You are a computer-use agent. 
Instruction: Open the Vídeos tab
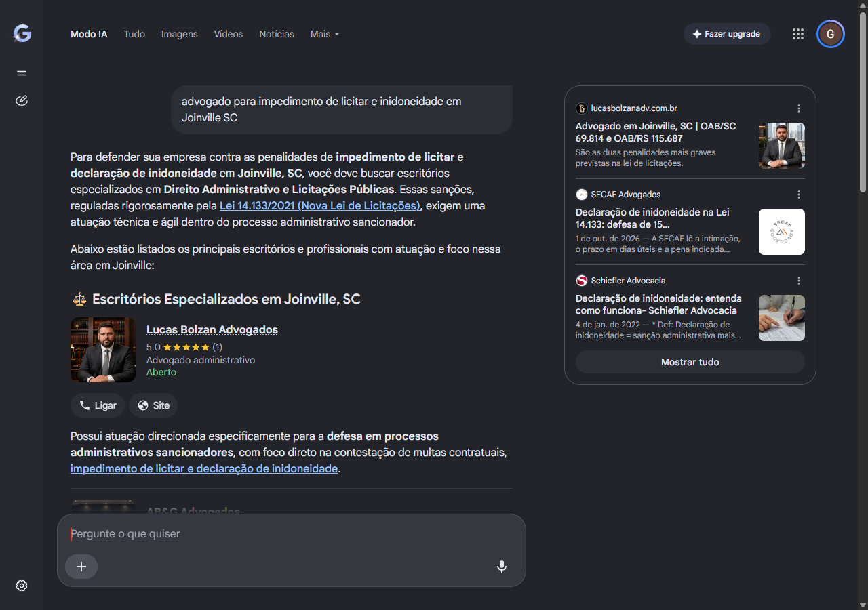[229, 34]
